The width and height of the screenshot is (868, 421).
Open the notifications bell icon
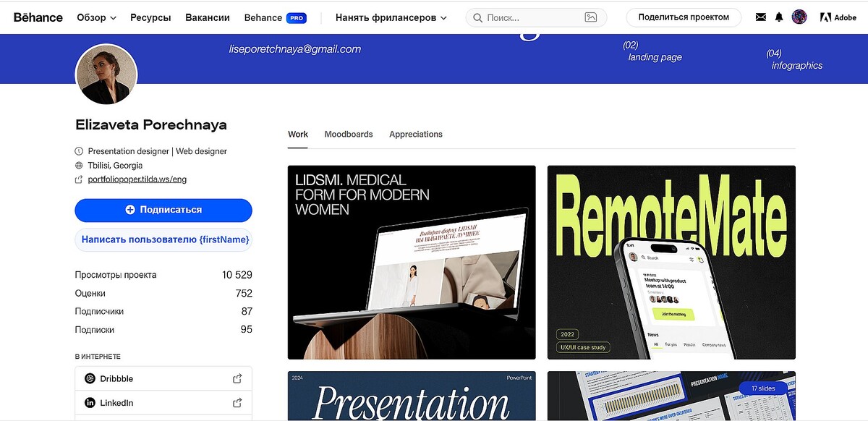[778, 17]
